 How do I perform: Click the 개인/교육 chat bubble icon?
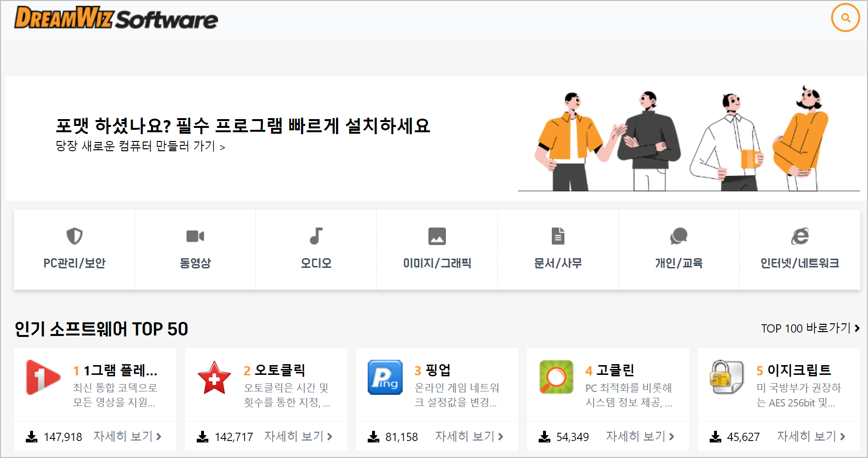pos(679,236)
